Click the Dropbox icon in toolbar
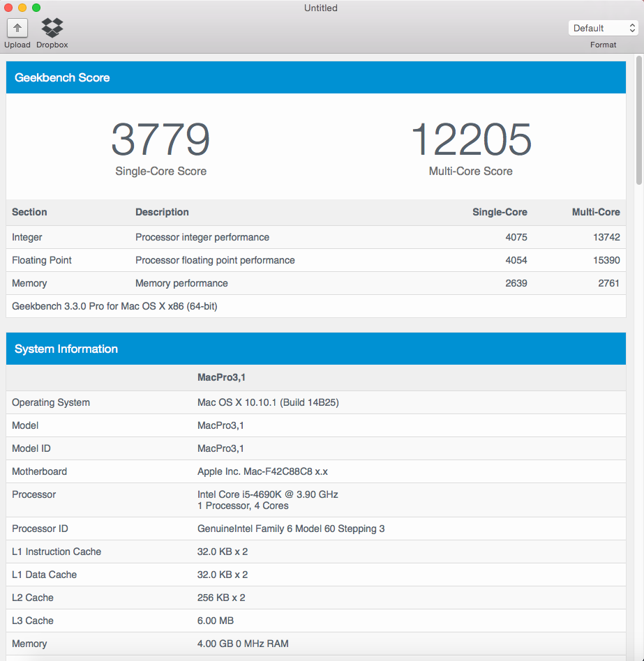The height and width of the screenshot is (661, 644). pyautogui.click(x=52, y=27)
